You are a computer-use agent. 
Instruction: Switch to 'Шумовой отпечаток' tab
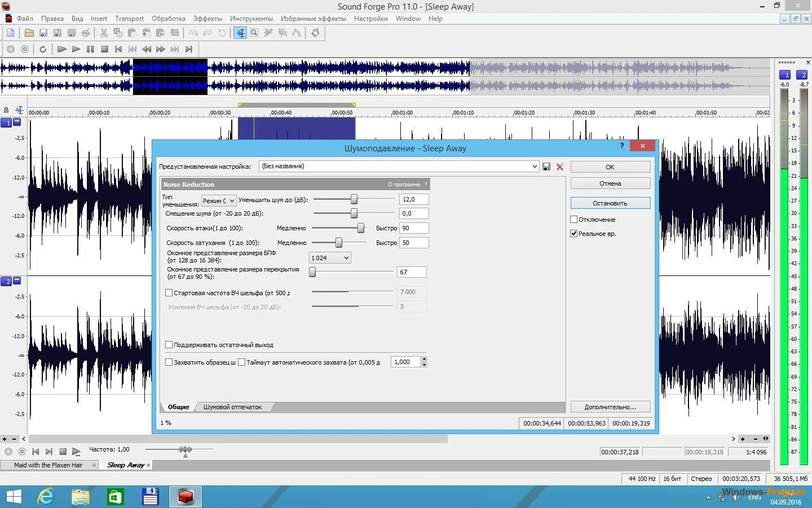click(x=232, y=407)
